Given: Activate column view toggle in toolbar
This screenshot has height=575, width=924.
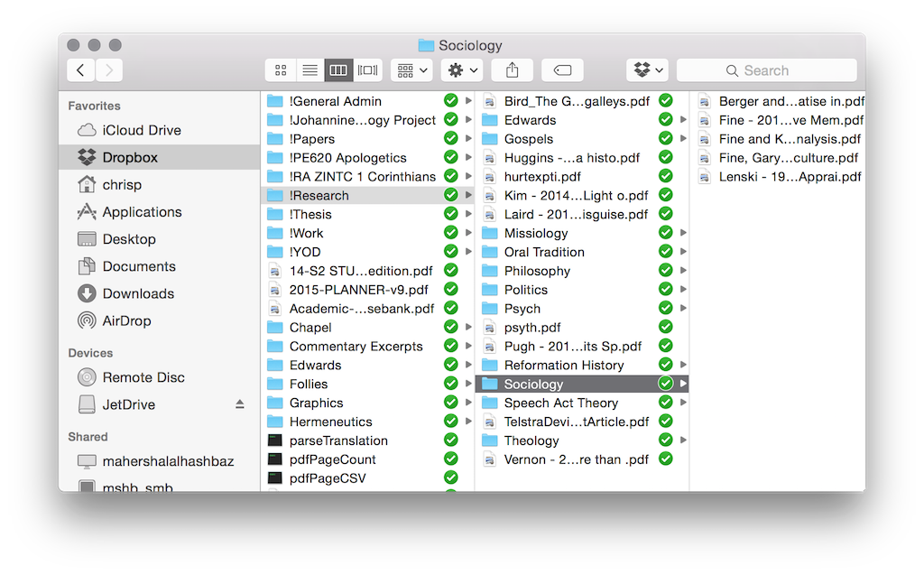Looking at the screenshot, I should 338,70.
